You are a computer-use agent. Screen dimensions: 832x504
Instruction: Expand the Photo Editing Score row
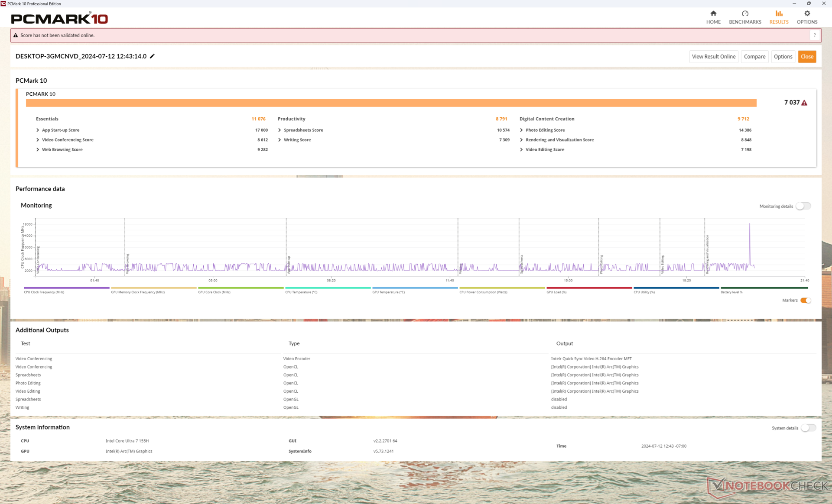521,130
